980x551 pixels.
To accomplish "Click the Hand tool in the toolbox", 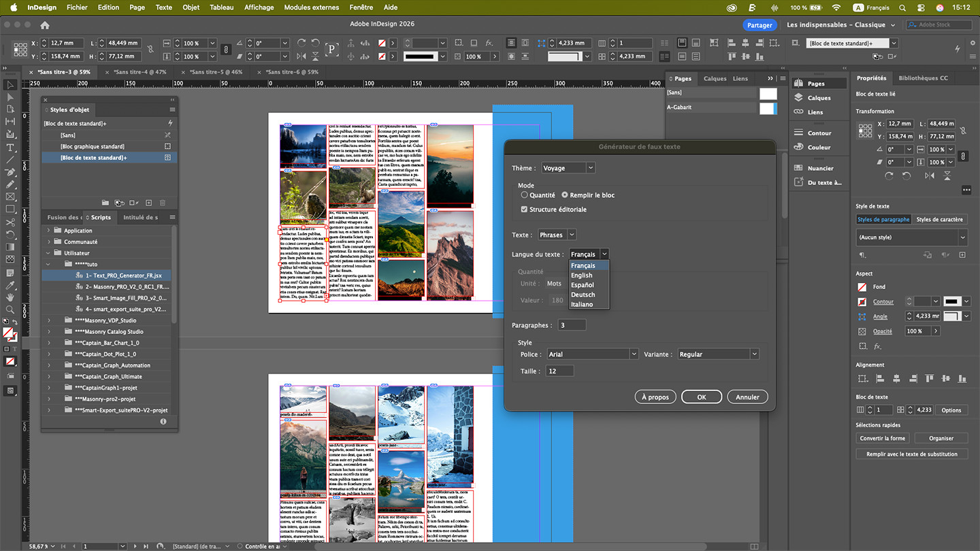I will click(10, 297).
